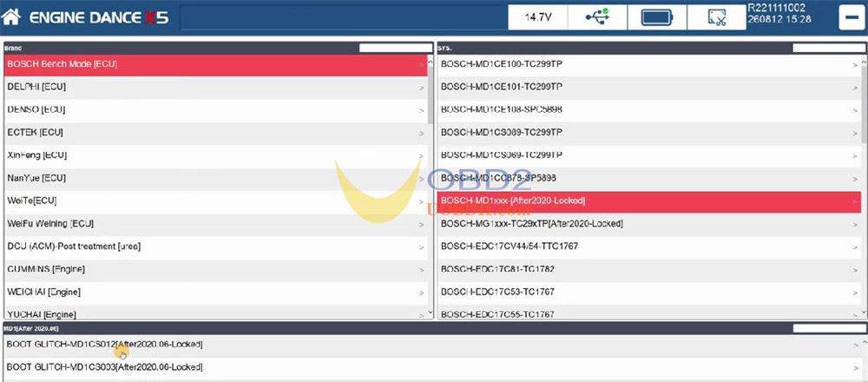The height and width of the screenshot is (382, 868).
Task: Select BOSCH Bench Mode [ECU] brand
Action: (x=216, y=65)
